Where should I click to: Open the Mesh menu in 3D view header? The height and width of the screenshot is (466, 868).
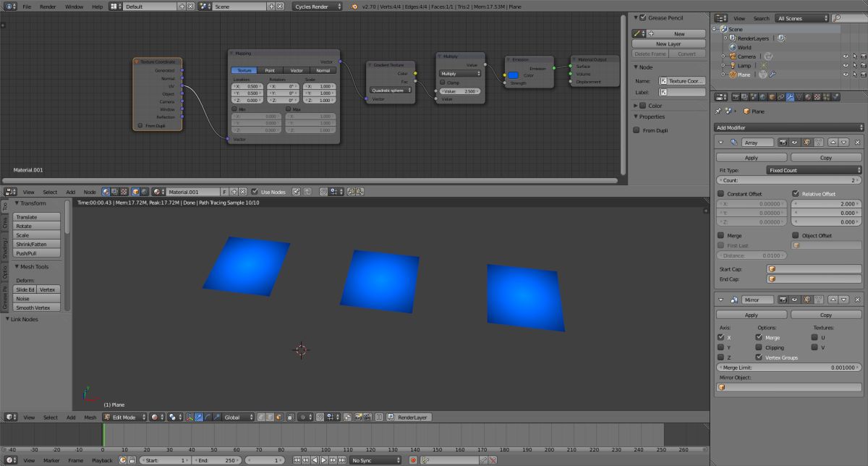point(90,418)
